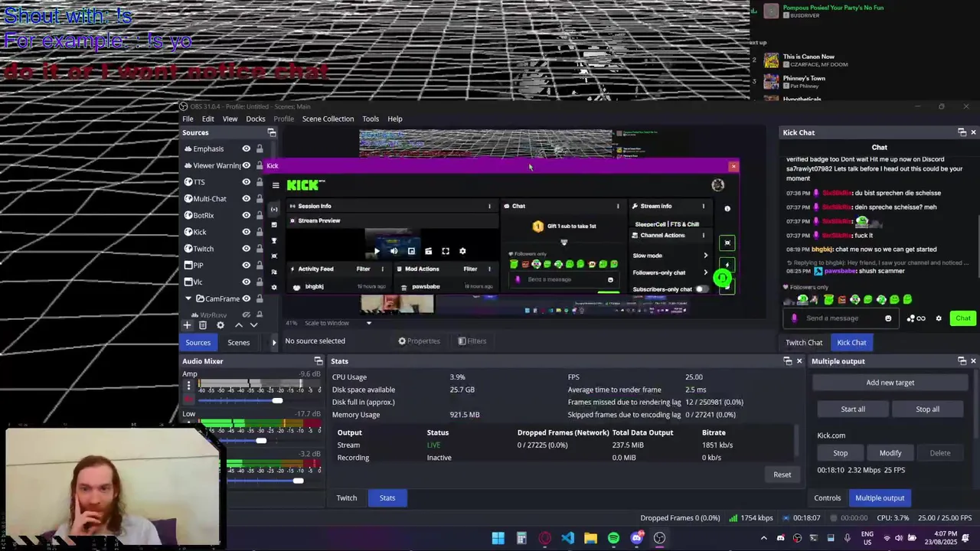Hide the BotRix source
Viewport: 980px width, 551px height.
click(x=246, y=216)
